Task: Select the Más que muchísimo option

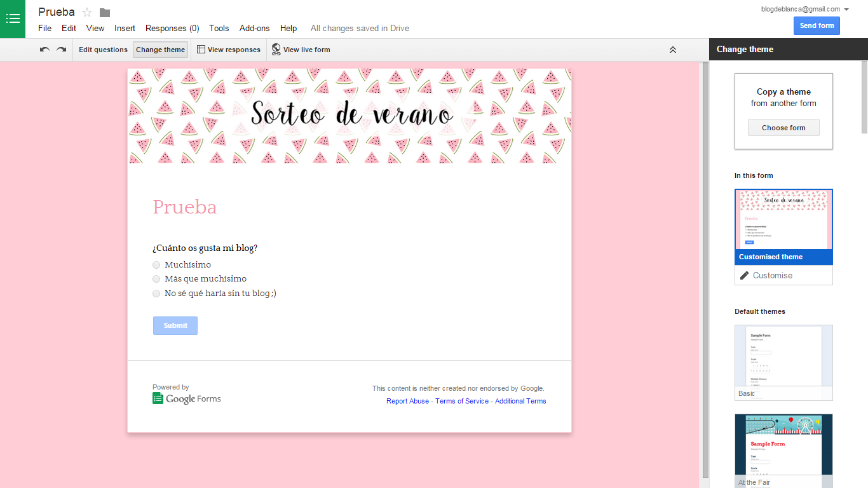Action: tap(156, 279)
